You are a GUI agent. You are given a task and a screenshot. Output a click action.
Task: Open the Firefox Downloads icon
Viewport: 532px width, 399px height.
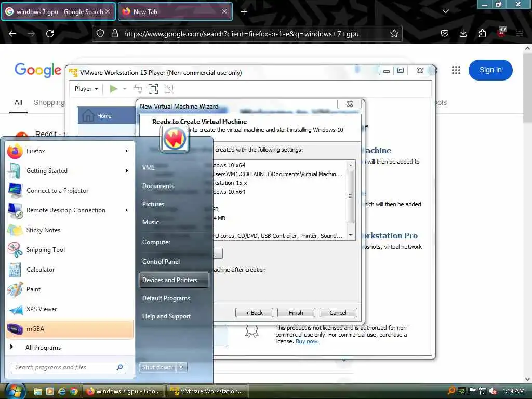click(x=463, y=34)
